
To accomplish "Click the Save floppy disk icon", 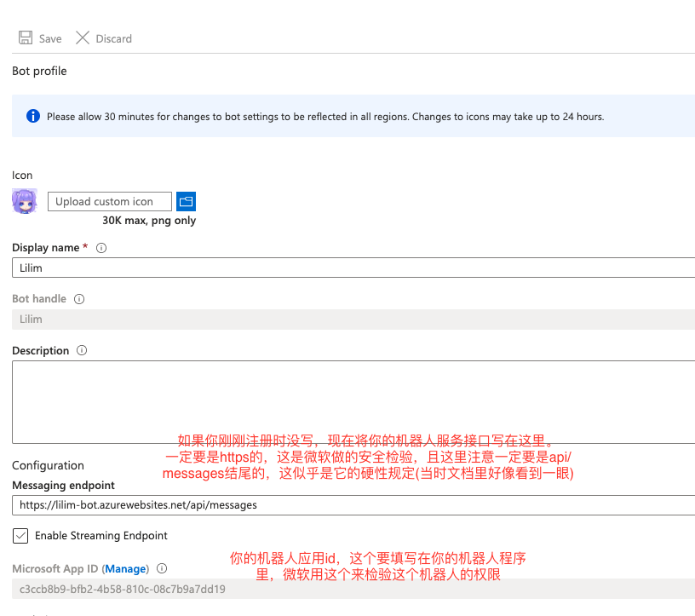I will [x=26, y=38].
